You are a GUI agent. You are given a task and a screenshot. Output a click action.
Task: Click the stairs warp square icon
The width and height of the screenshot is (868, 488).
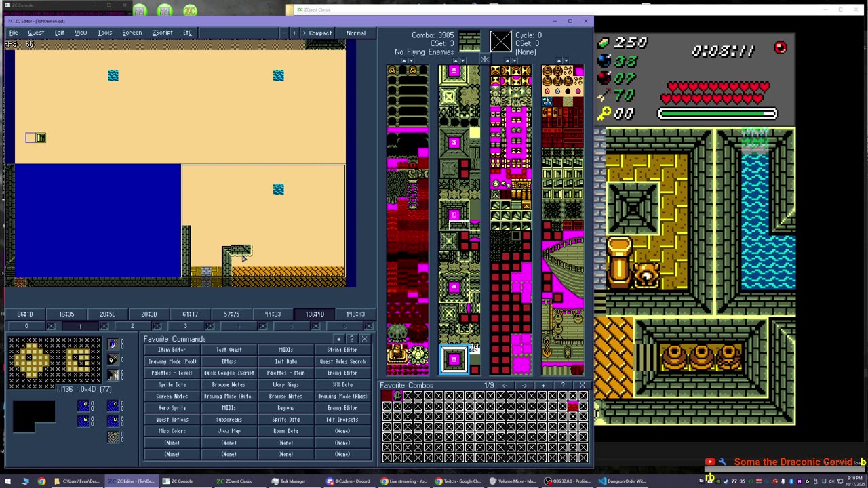[x=113, y=375]
